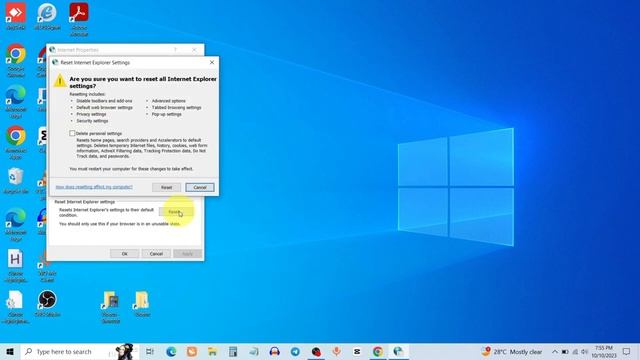Open the microphone app on the taskbar
Screen dimensions: 640x360
tap(336, 351)
